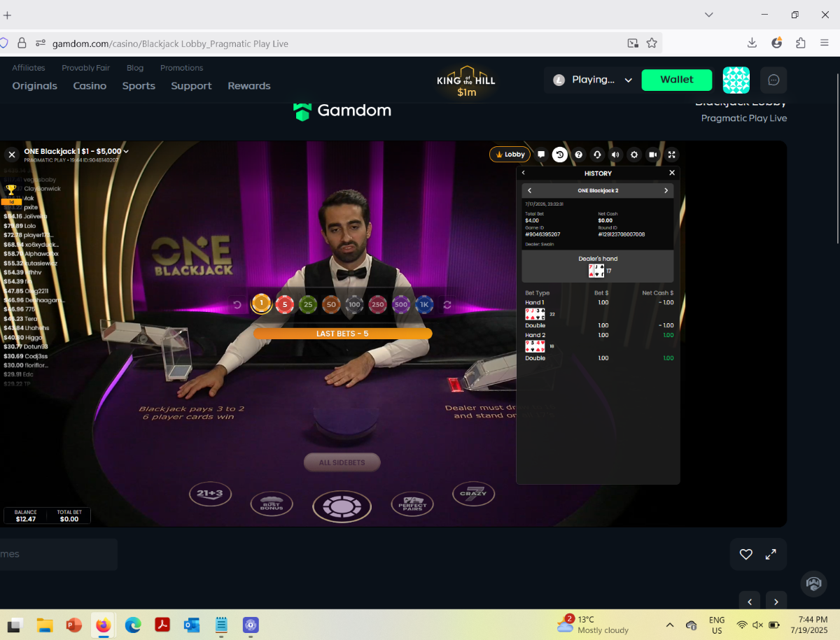
Task: Open the Casino menu item
Action: 90,86
